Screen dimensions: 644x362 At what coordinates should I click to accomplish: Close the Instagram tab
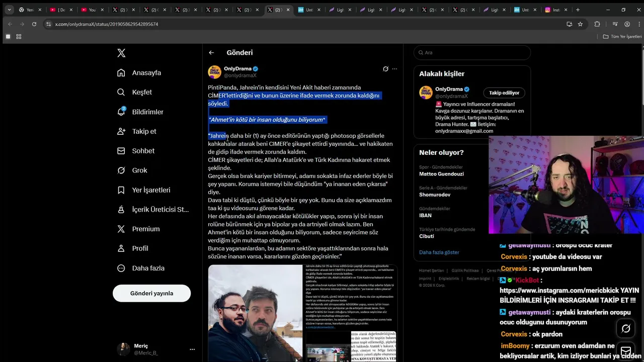566,10
